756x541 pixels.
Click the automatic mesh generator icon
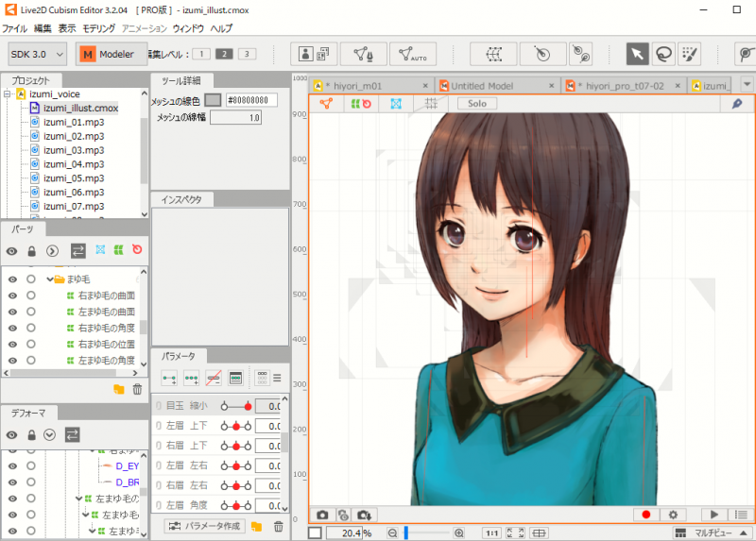point(412,54)
